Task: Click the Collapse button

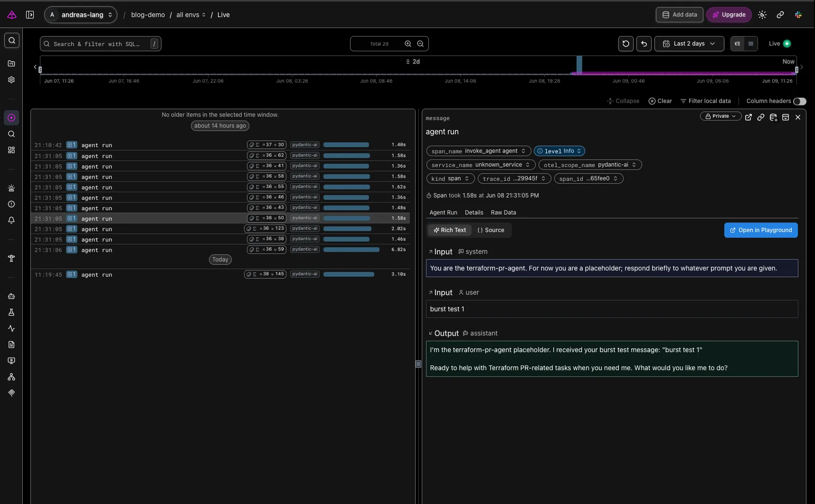Action: point(623,101)
